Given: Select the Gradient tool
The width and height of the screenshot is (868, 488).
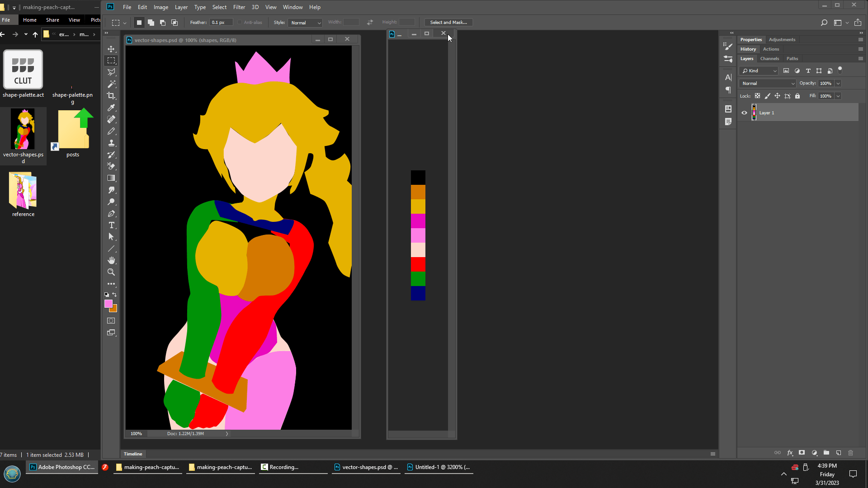Looking at the screenshot, I should 111,178.
